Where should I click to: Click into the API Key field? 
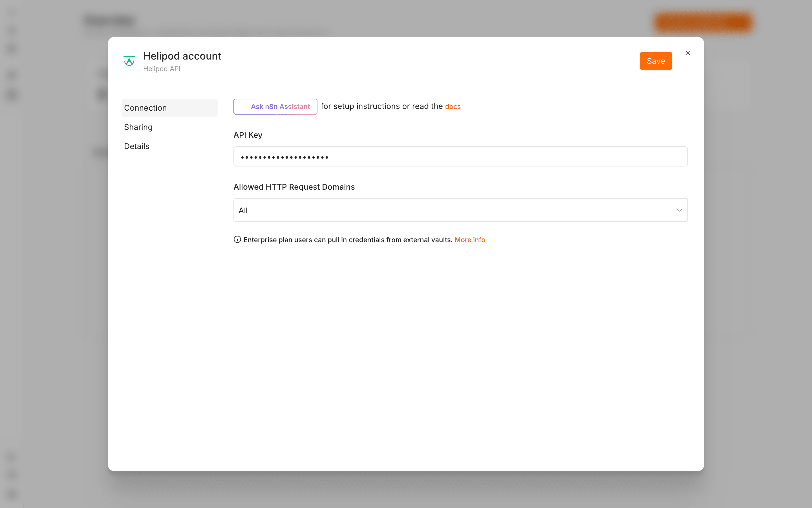[x=460, y=156]
